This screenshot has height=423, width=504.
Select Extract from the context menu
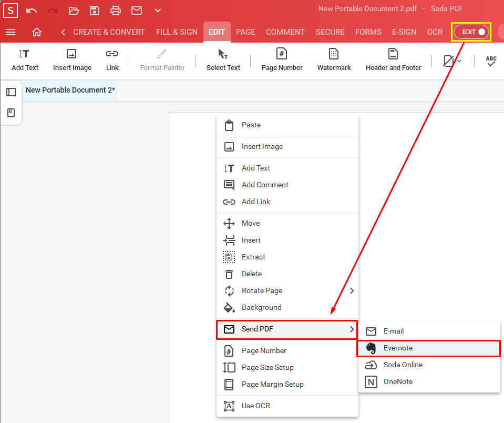click(x=287, y=257)
